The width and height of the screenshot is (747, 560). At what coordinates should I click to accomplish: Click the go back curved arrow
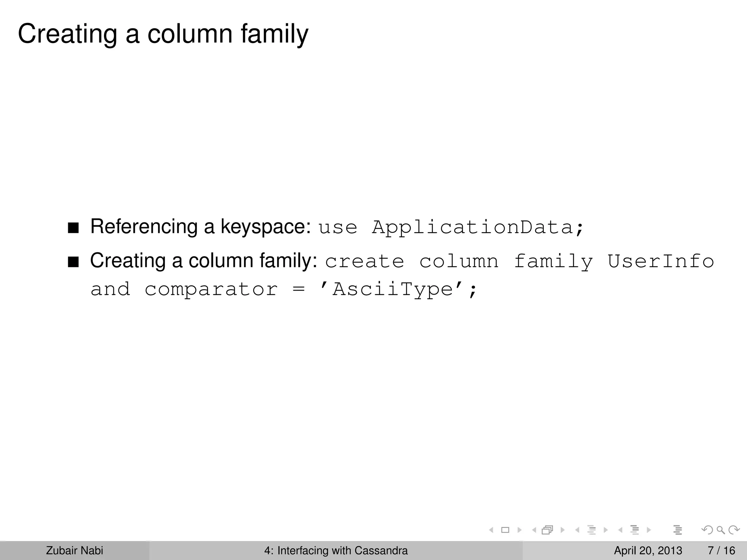pos(707,530)
